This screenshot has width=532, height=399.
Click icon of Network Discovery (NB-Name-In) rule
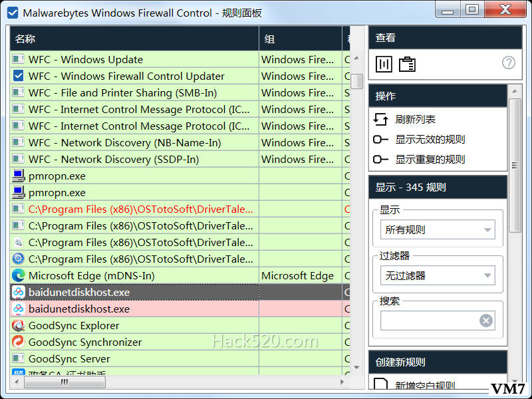tap(19, 142)
